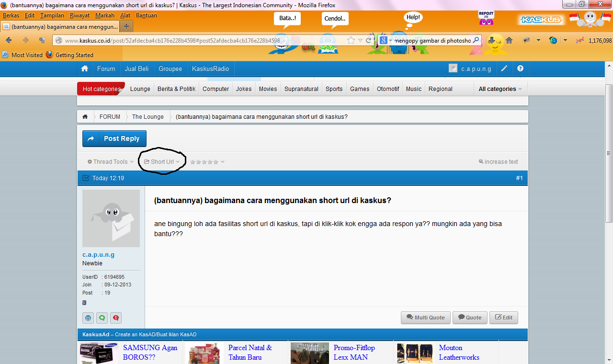This screenshot has width=613, height=364.
Task: Open the Markah menu
Action: click(105, 15)
